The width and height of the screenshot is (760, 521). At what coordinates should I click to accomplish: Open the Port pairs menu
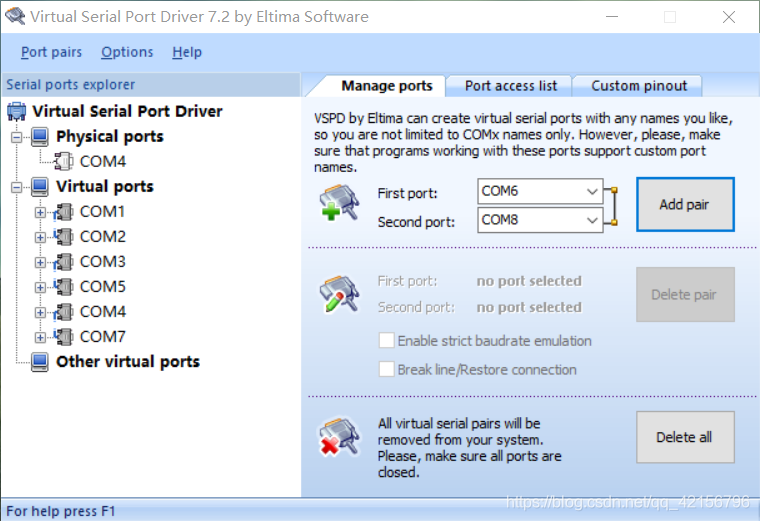[x=51, y=52]
